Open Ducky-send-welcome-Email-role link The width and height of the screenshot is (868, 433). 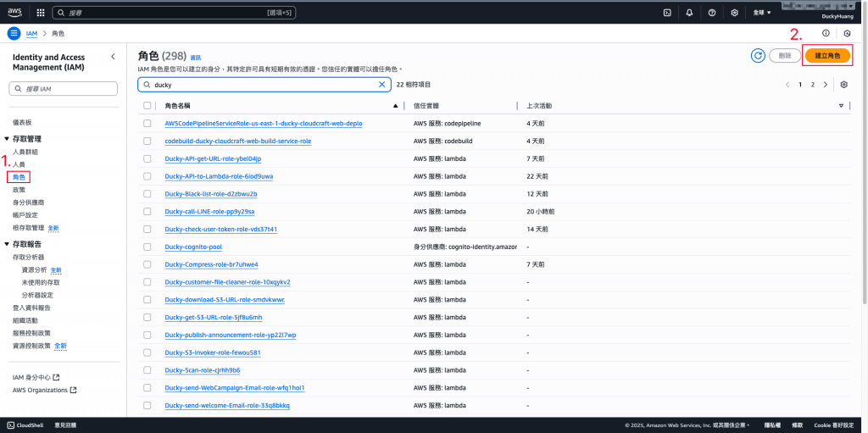point(227,406)
